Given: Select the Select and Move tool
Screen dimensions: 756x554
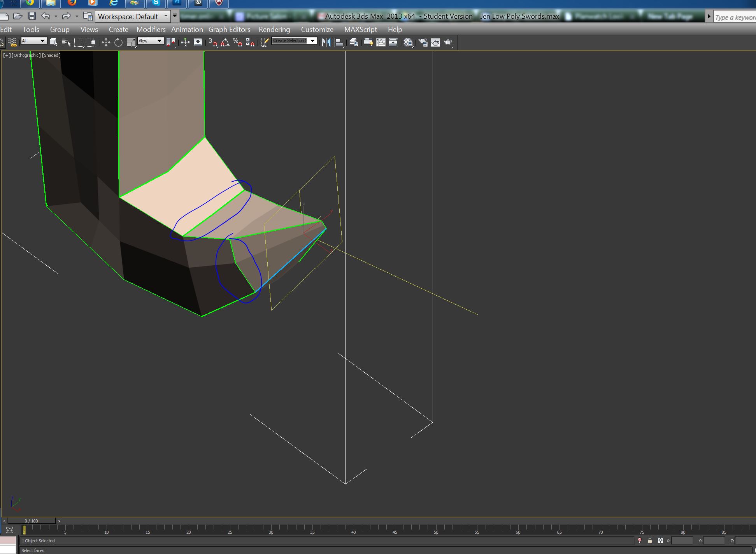Looking at the screenshot, I should [106, 42].
